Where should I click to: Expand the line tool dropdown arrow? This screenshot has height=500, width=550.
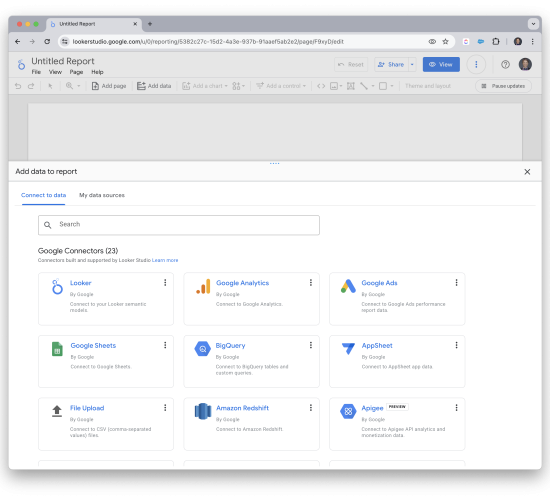373,86
